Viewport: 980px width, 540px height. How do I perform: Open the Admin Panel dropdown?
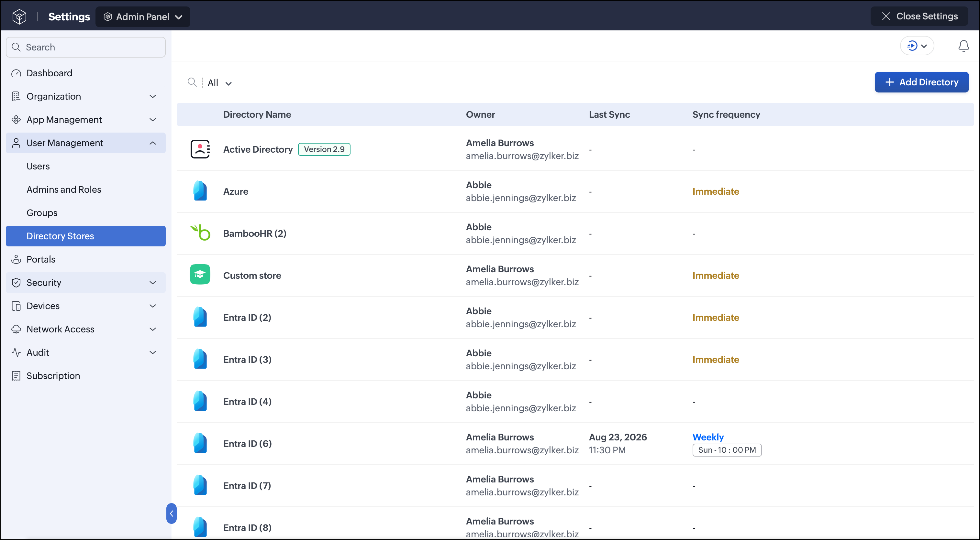coord(143,17)
